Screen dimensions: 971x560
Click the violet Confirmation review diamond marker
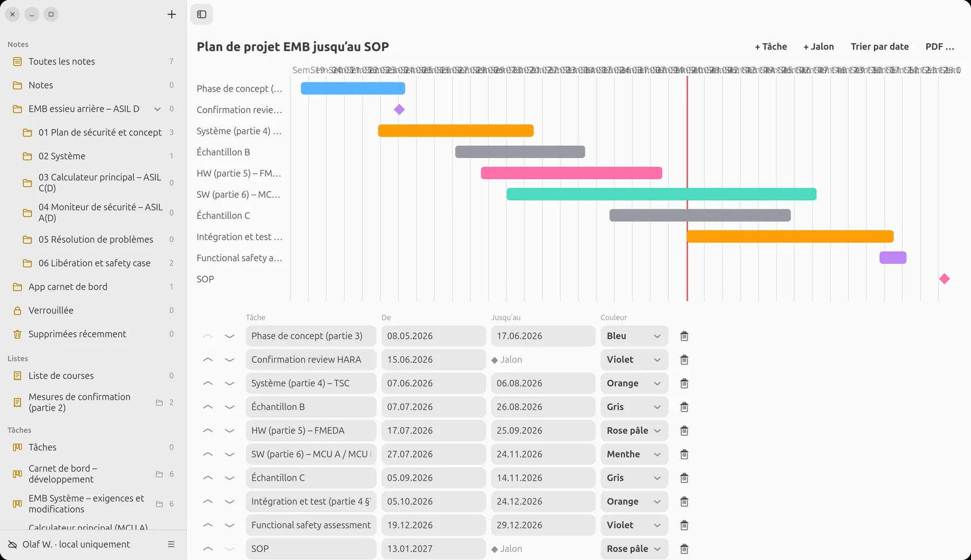pos(399,110)
